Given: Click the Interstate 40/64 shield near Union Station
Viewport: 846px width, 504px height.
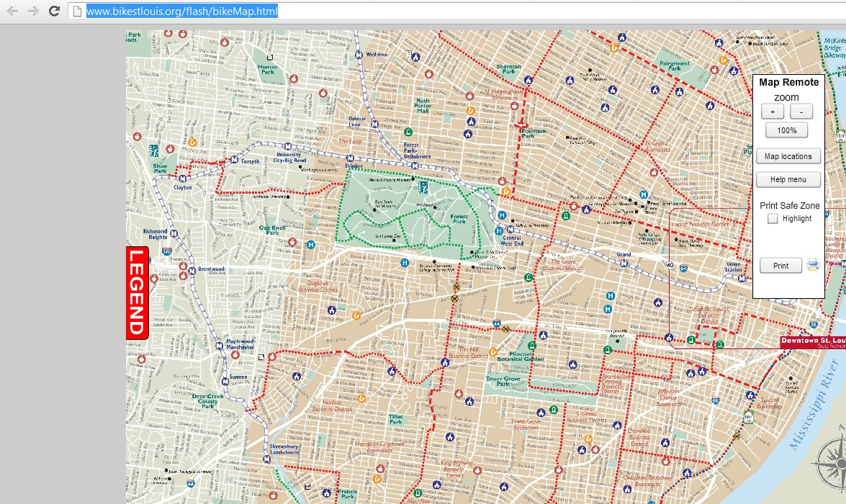Looking at the screenshot, I should click(683, 269).
